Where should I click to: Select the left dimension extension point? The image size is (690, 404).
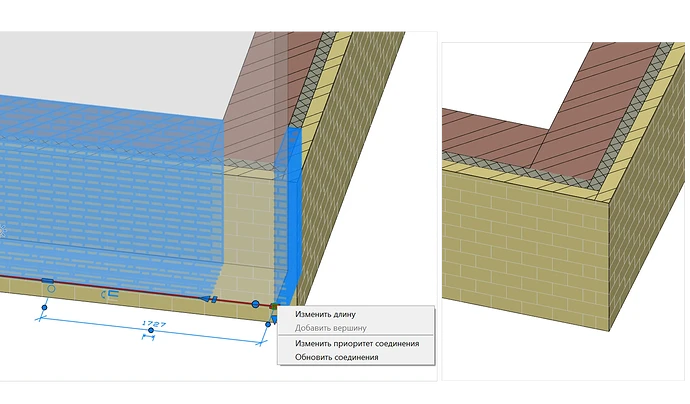pos(44,307)
